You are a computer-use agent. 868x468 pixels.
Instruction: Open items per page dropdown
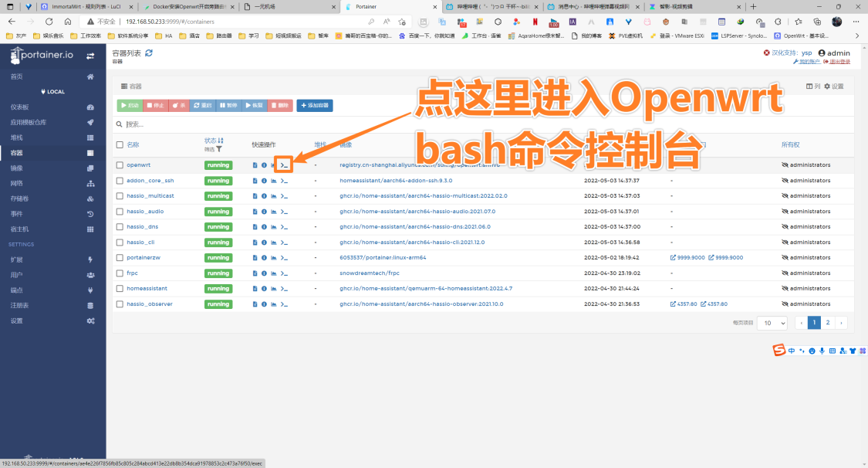772,323
